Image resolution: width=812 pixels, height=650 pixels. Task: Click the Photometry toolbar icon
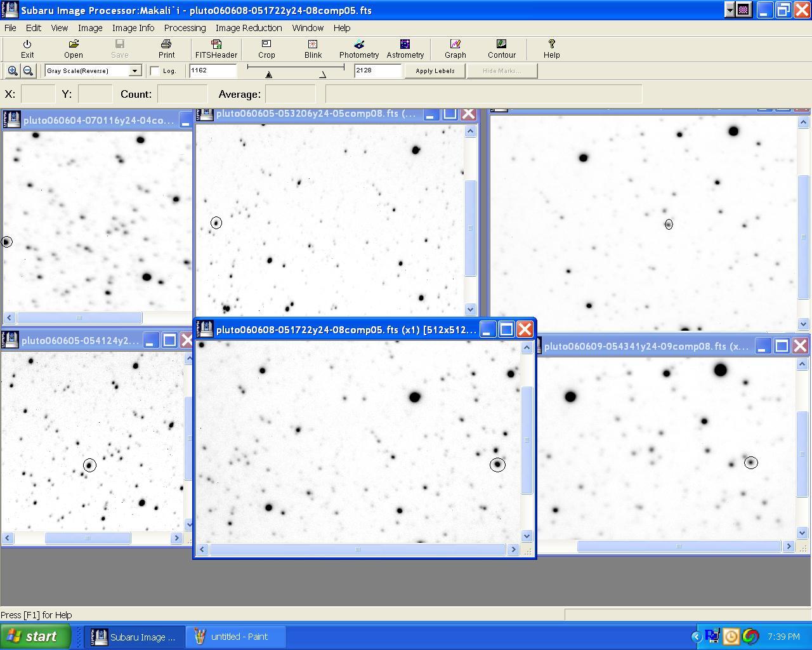click(358, 49)
